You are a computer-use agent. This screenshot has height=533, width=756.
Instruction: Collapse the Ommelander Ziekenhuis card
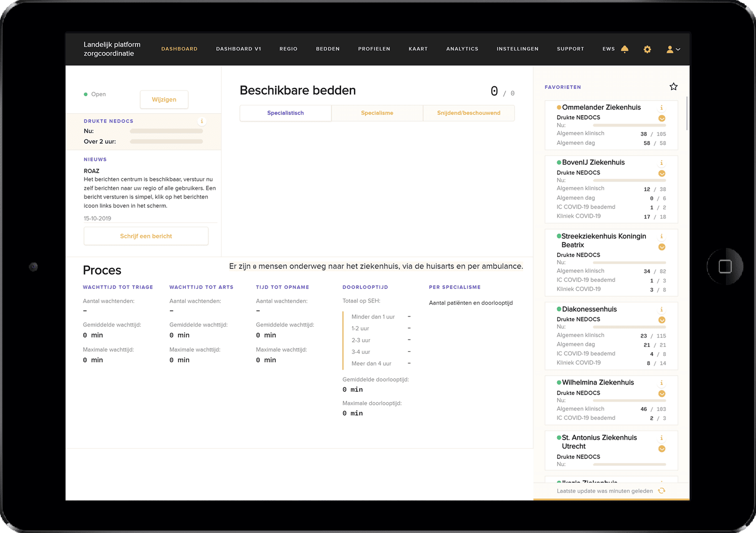pyautogui.click(x=662, y=118)
